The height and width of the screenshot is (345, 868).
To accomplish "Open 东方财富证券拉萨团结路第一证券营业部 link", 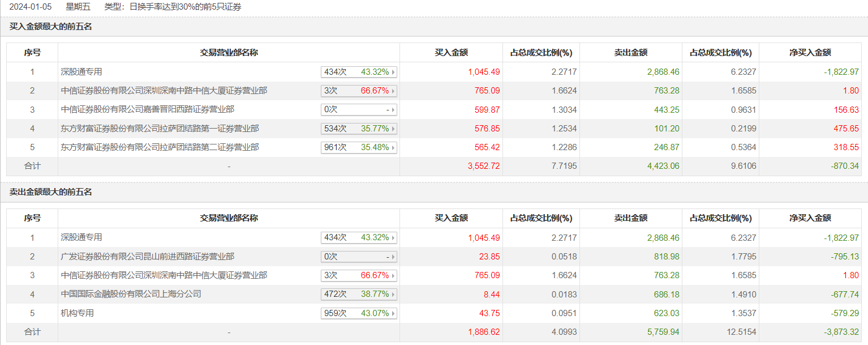I will tap(160, 129).
